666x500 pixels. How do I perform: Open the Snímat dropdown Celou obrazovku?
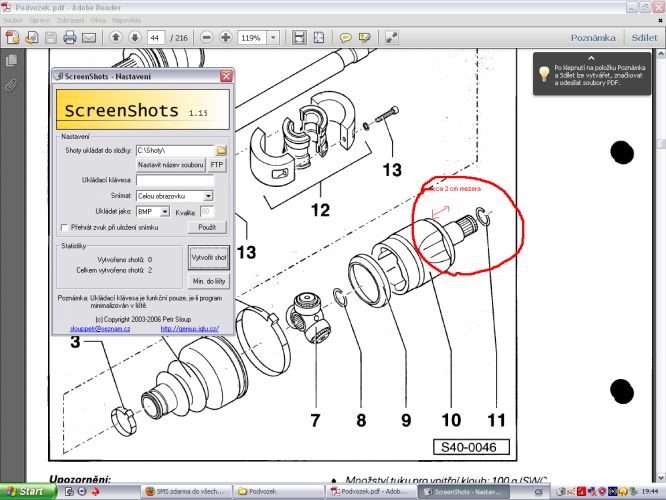click(208, 196)
